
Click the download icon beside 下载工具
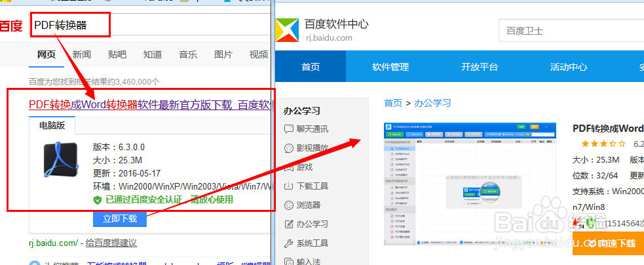coord(289,186)
